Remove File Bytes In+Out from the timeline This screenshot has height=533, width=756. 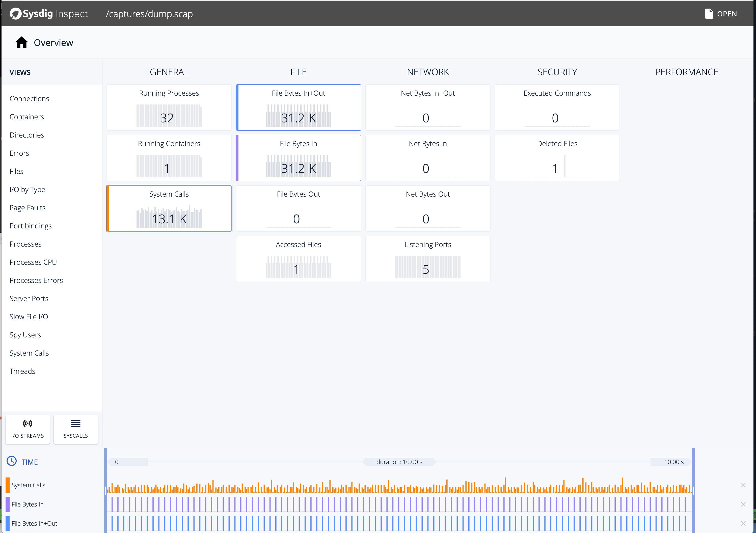click(x=743, y=523)
